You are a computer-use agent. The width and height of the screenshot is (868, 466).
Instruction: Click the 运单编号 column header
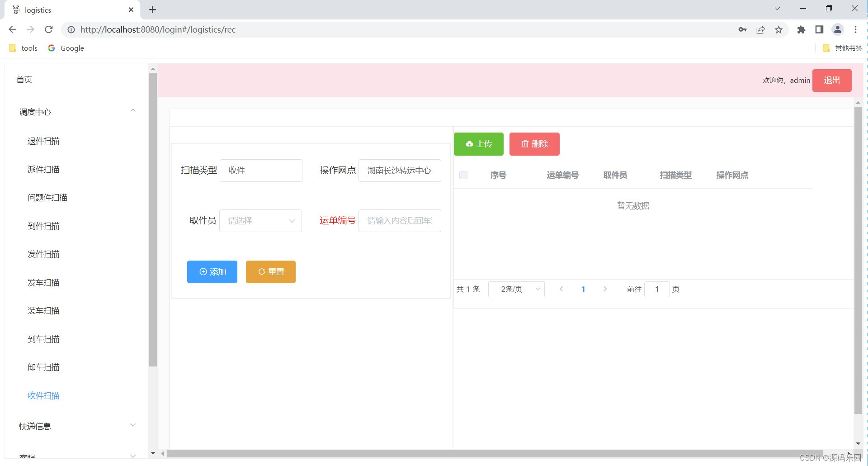562,175
